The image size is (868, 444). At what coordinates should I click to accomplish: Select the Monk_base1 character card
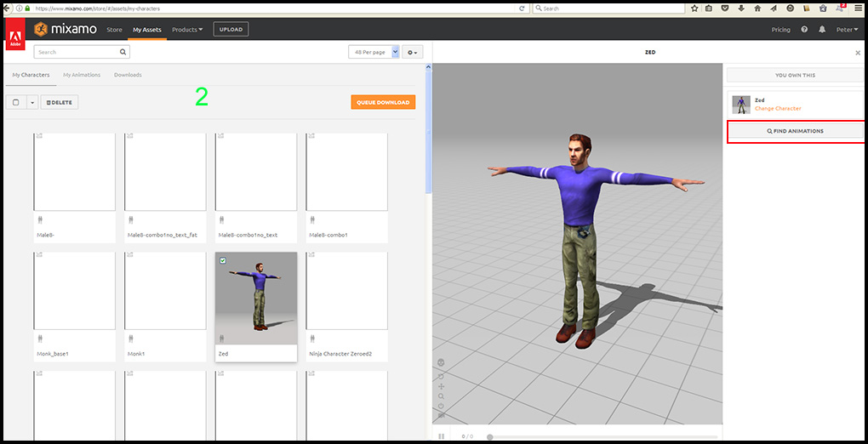coord(75,307)
